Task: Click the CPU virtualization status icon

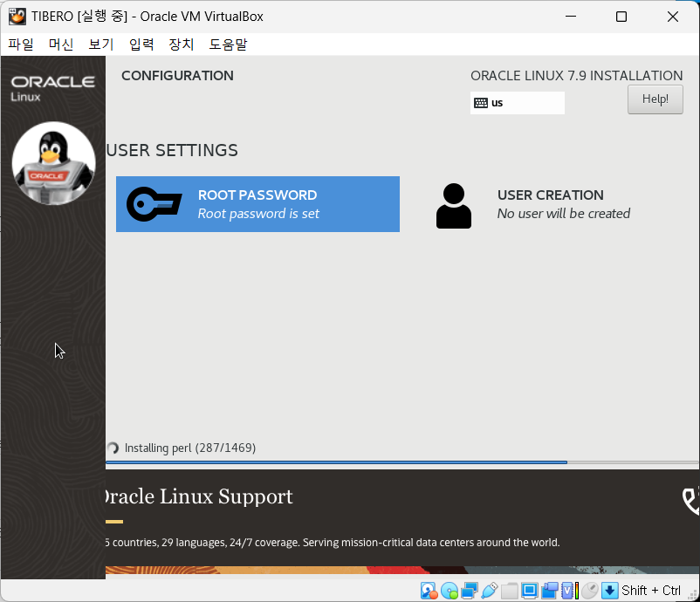Action: [x=570, y=591]
